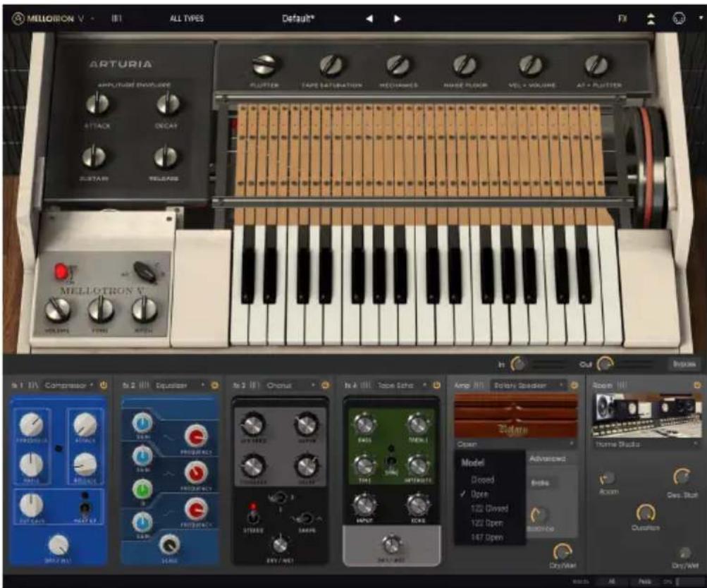Open the fx 3 preset bars icon
The width and height of the screenshot is (707, 588).
click(254, 385)
